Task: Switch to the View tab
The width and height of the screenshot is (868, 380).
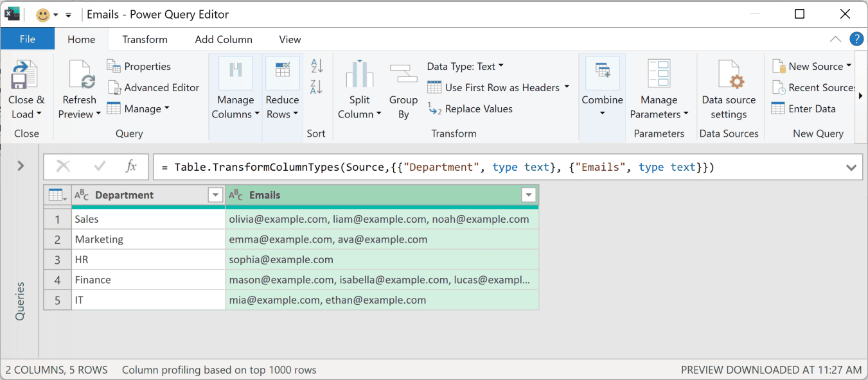Action: pyautogui.click(x=290, y=39)
